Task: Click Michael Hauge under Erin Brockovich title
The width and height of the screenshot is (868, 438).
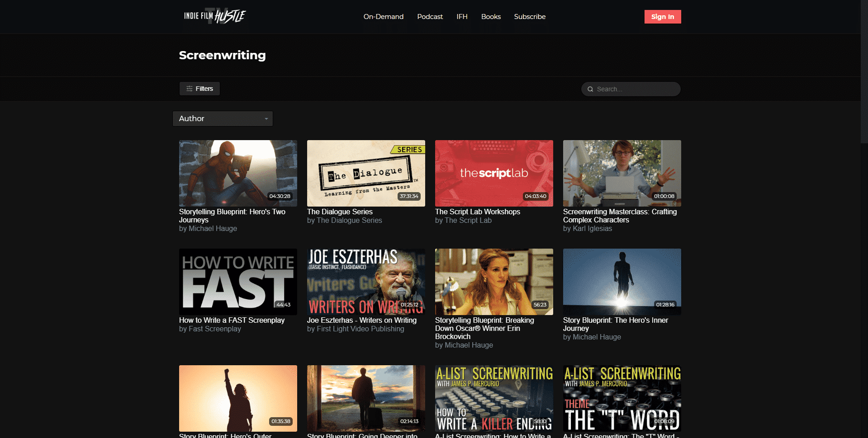Action: pos(469,345)
